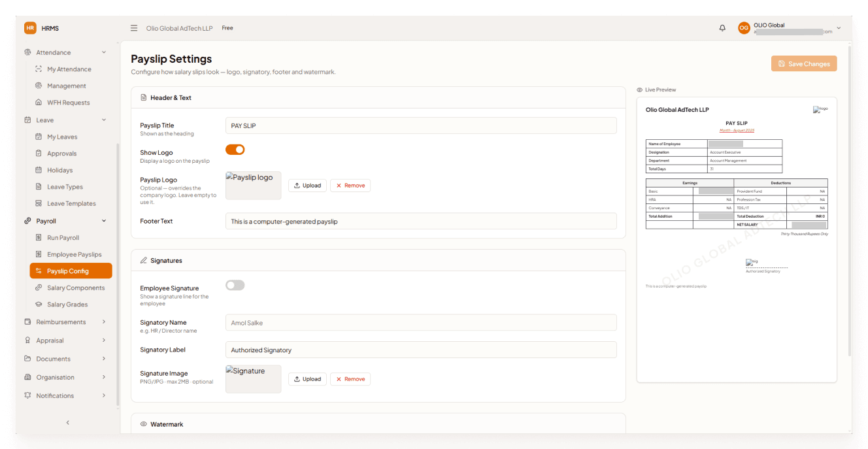Open the notifications bell icon
868x449 pixels.
pos(722,28)
